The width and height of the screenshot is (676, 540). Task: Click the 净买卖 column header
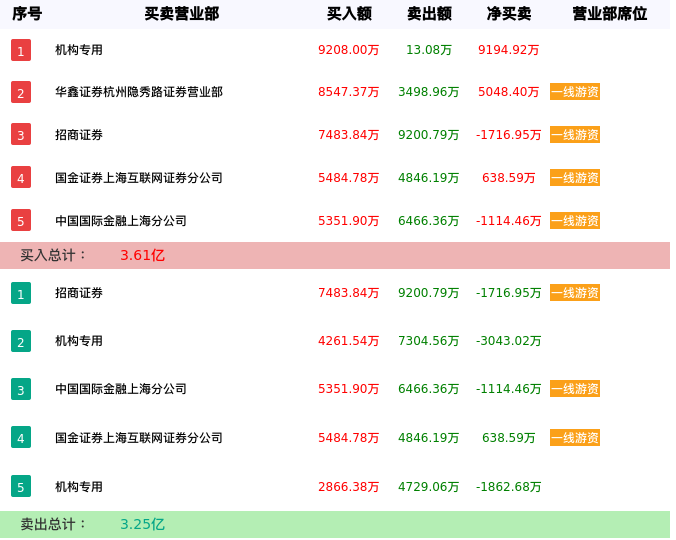tap(509, 14)
